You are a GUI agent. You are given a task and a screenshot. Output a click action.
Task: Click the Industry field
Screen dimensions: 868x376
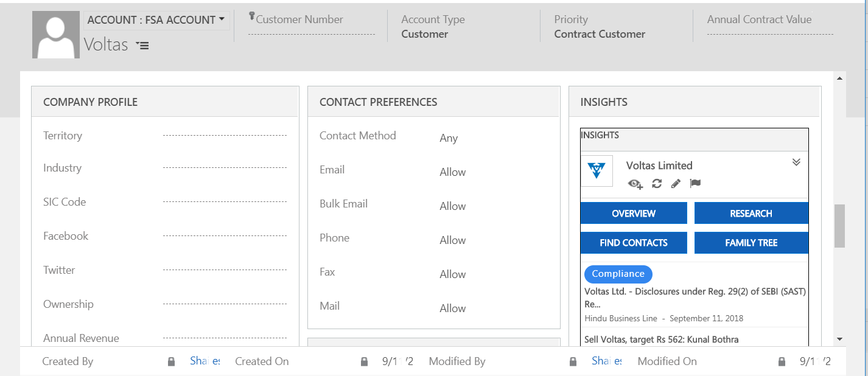coord(225,168)
